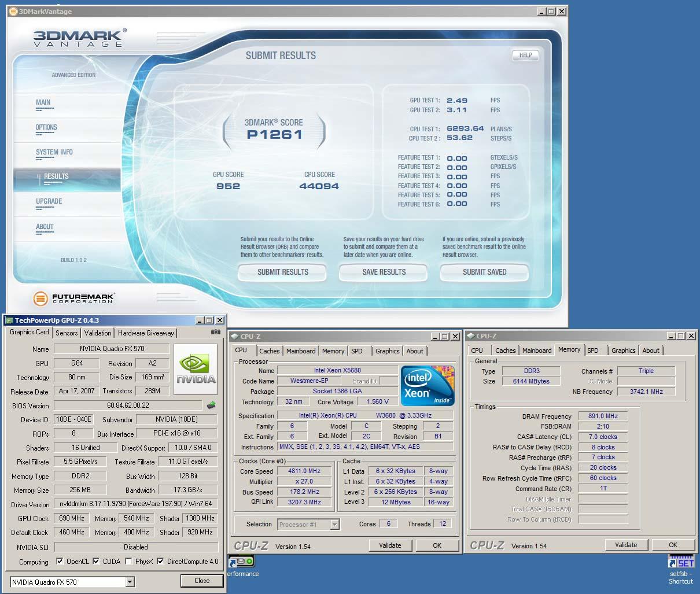700x594 pixels.
Task: Click Close button in GPU-Z
Action: pos(202,581)
